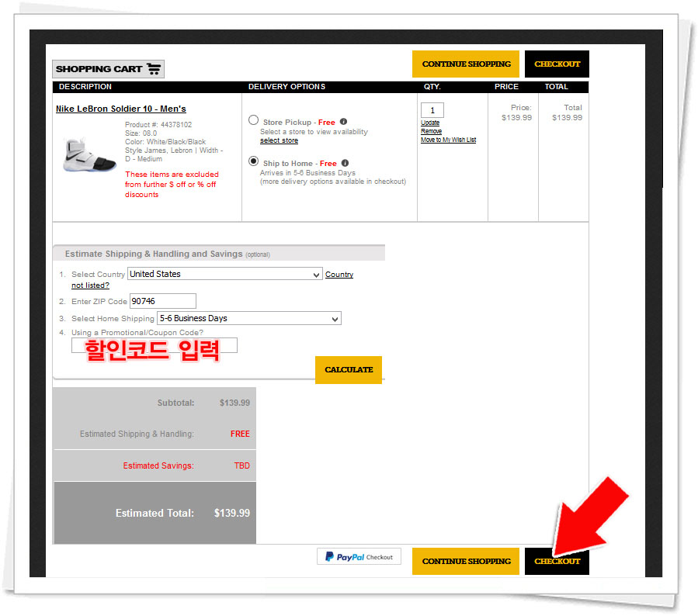Screen dimensions: 698x616
Task: Click the top Continue Shopping button
Action: pos(466,64)
